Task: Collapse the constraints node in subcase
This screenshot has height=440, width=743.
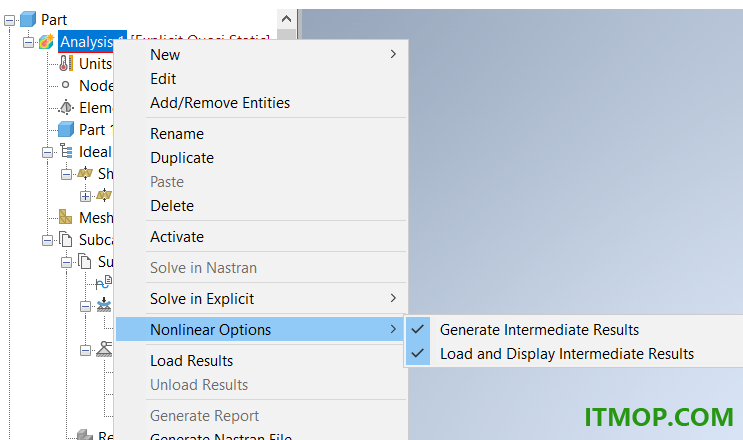Action: [x=85, y=350]
